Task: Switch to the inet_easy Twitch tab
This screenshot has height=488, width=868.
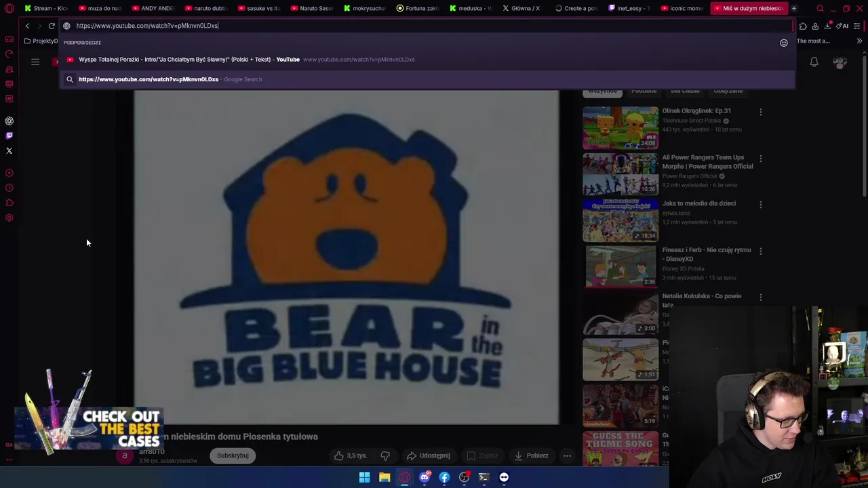Action: click(x=629, y=8)
